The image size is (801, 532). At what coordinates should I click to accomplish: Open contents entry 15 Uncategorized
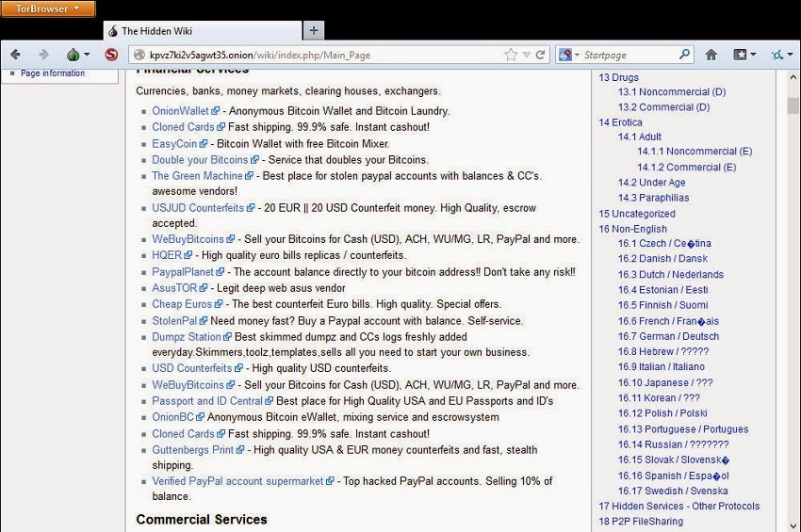tap(637, 214)
